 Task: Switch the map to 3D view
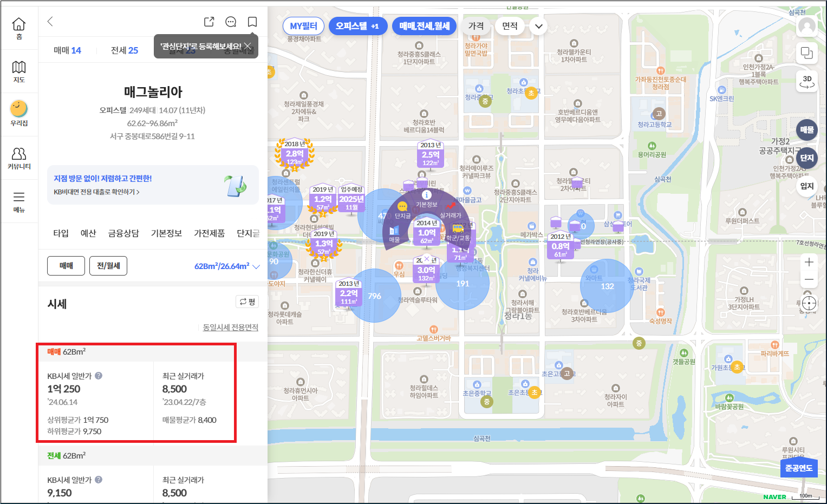(807, 82)
